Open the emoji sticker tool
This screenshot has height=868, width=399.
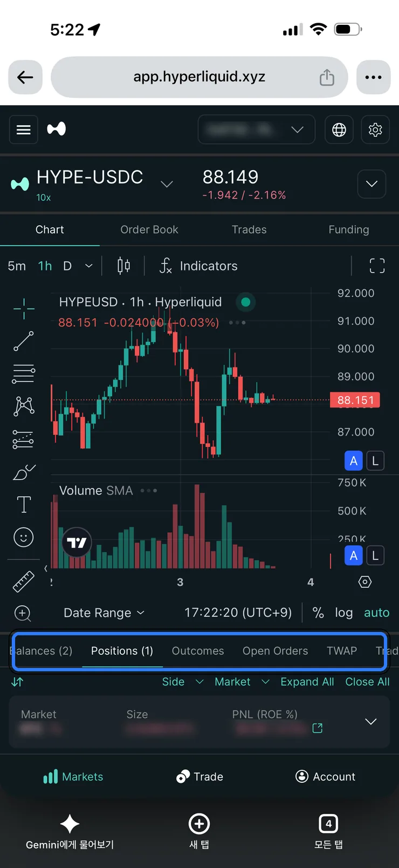coord(24,537)
